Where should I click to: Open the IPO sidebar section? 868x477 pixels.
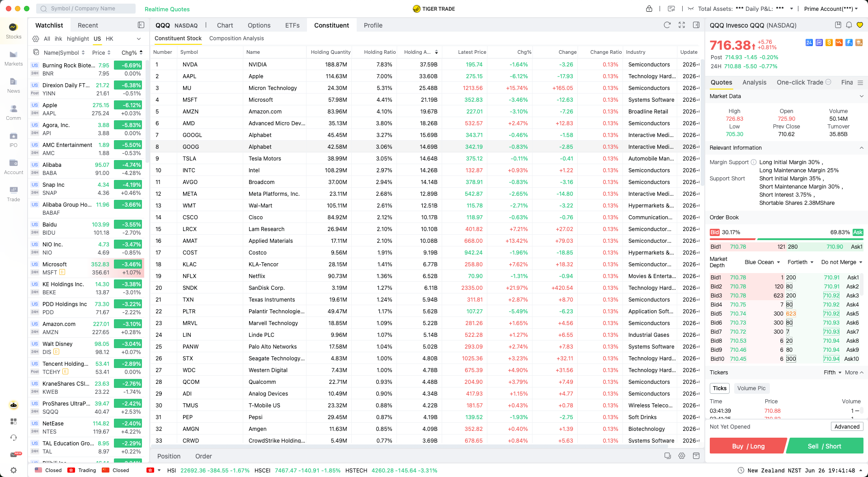click(13, 140)
